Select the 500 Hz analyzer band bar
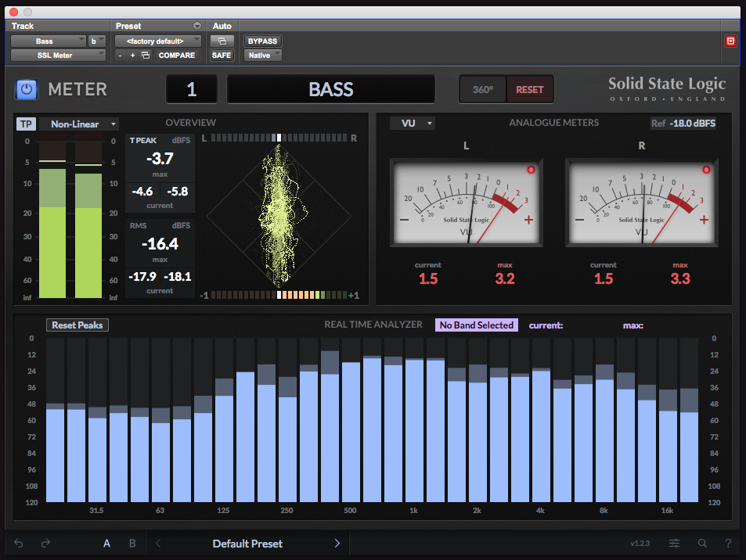This screenshot has height=560, width=746. pos(351,420)
